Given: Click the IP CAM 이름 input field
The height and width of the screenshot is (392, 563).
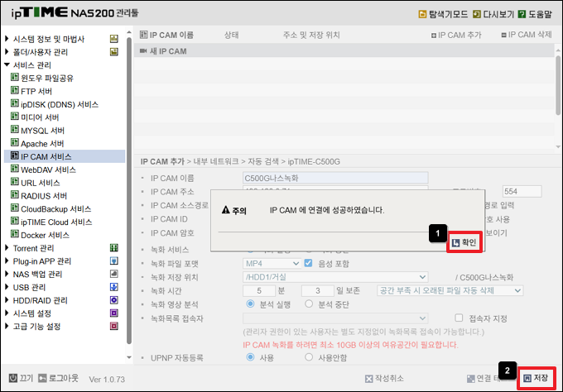Looking at the screenshot, I should 335,178.
